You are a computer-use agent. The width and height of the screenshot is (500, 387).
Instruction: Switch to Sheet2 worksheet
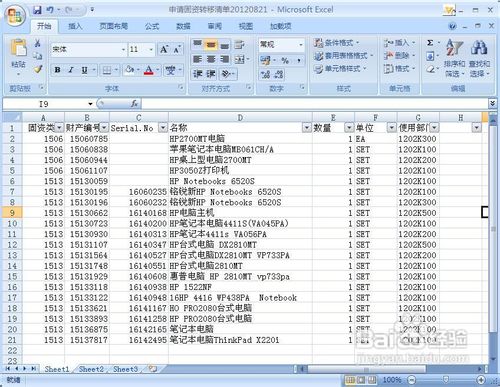point(91,369)
